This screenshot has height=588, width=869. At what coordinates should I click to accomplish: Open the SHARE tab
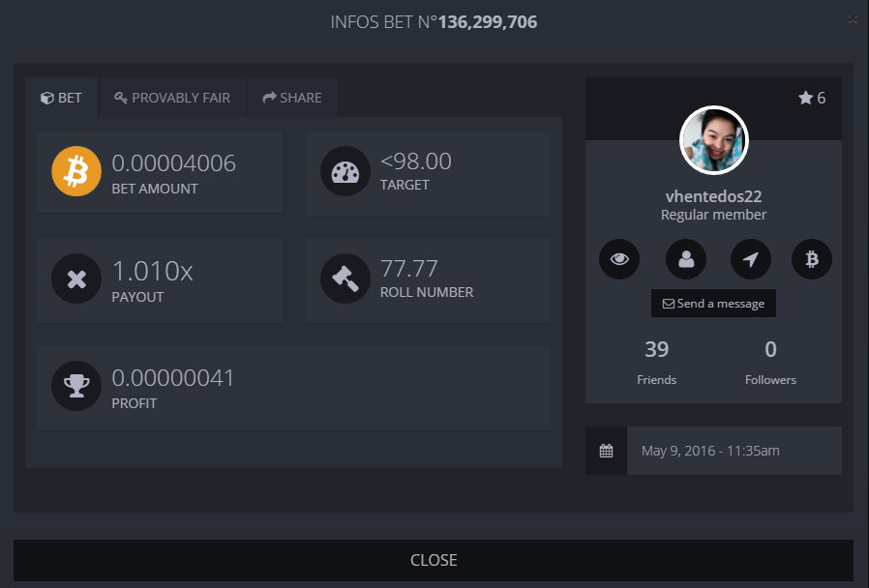click(x=292, y=98)
